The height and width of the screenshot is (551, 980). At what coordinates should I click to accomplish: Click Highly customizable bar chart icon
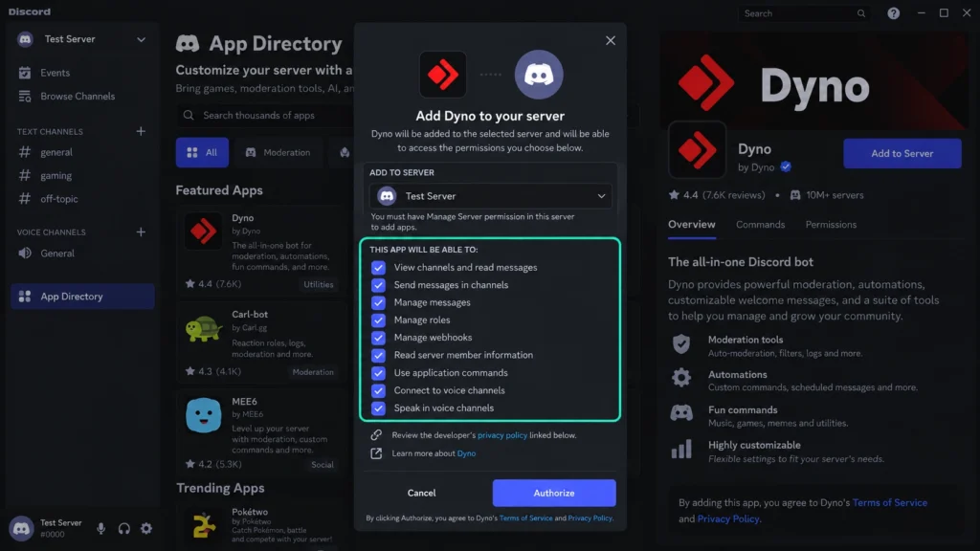(x=681, y=450)
